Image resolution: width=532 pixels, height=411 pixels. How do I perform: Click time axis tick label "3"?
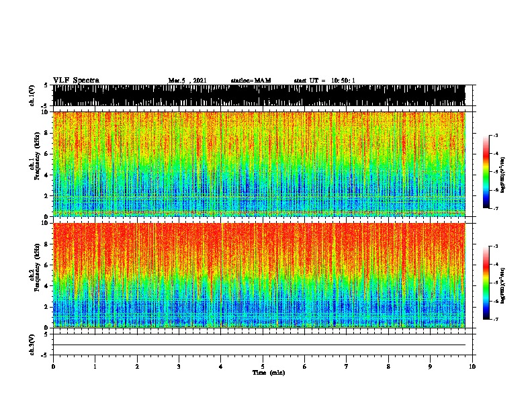click(179, 367)
